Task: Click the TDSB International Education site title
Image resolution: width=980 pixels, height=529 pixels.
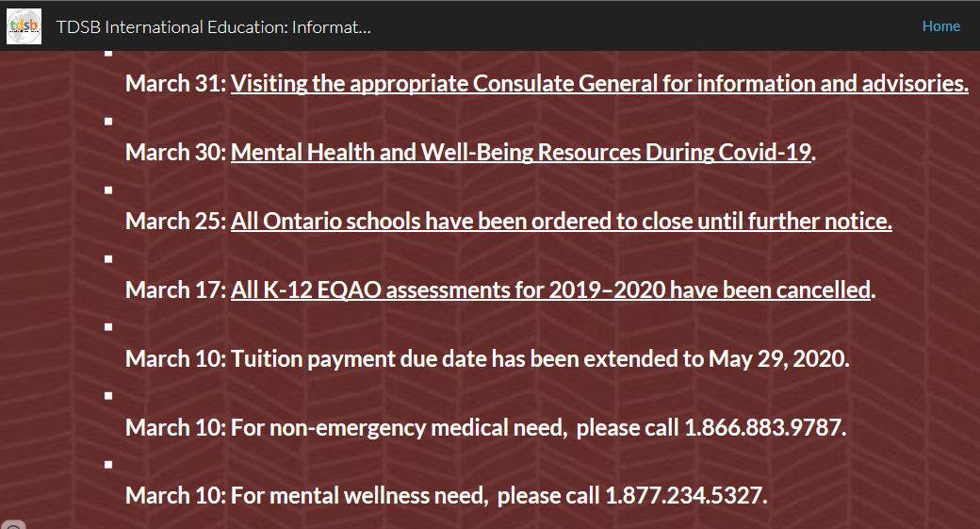Action: coord(213,27)
